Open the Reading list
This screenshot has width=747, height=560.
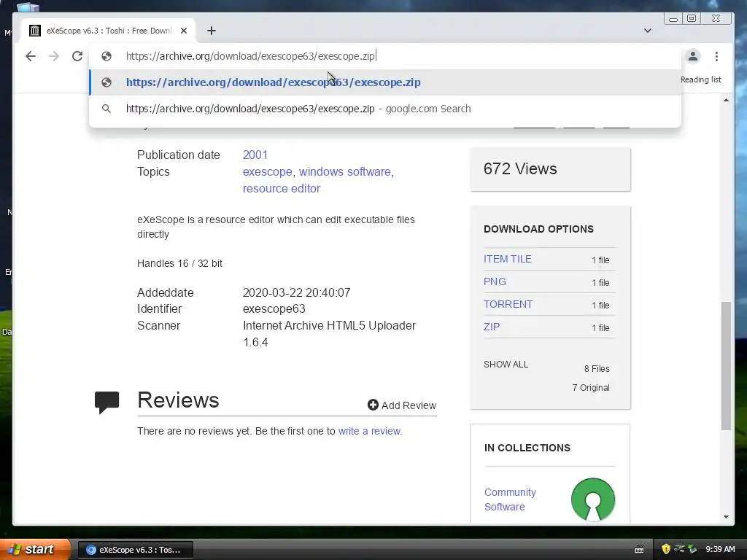(700, 79)
